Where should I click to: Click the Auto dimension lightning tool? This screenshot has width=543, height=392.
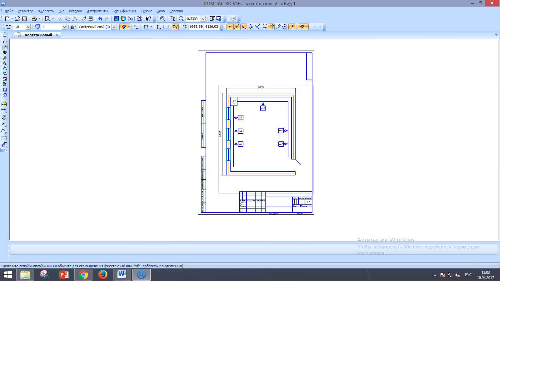click(4, 104)
